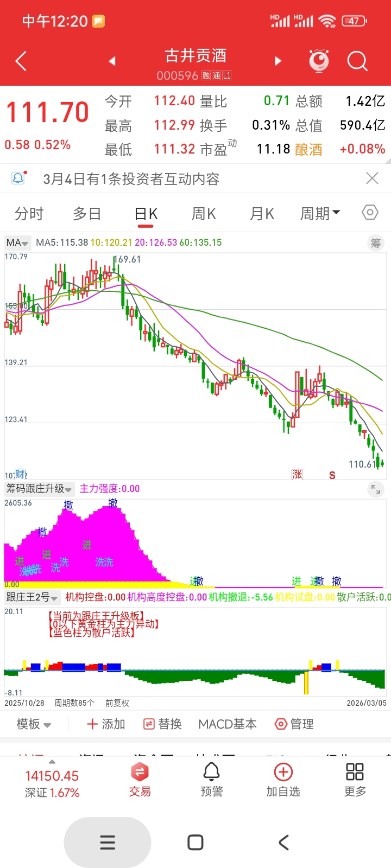Tap the 总额 value 1.42亿
Screen dimensions: 391x868
click(365, 101)
